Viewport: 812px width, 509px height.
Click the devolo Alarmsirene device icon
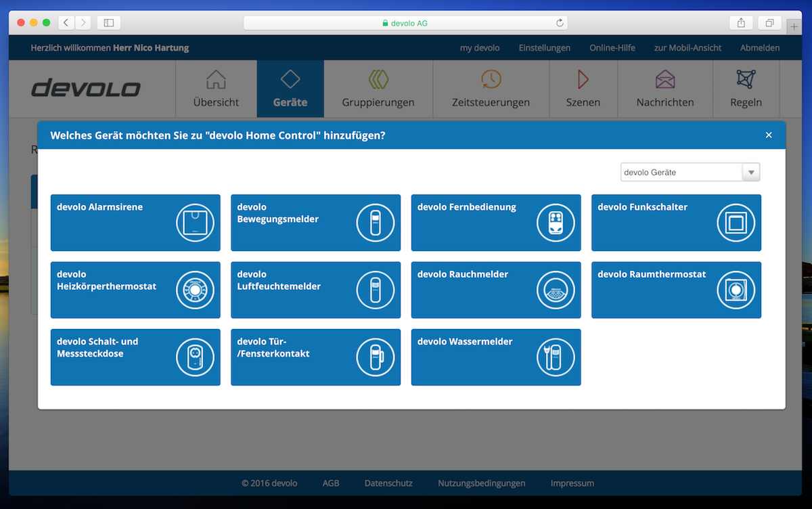coord(196,223)
